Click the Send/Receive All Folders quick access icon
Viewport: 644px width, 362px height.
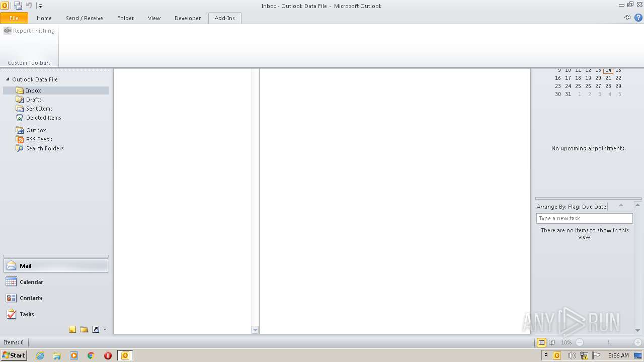pos(18,6)
